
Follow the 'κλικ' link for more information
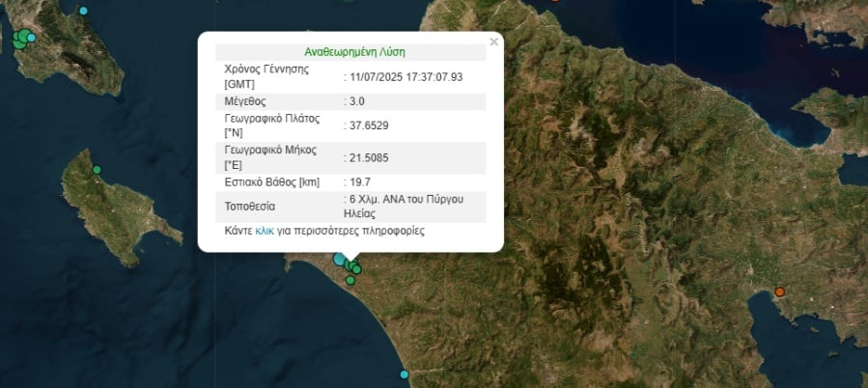coord(265,232)
